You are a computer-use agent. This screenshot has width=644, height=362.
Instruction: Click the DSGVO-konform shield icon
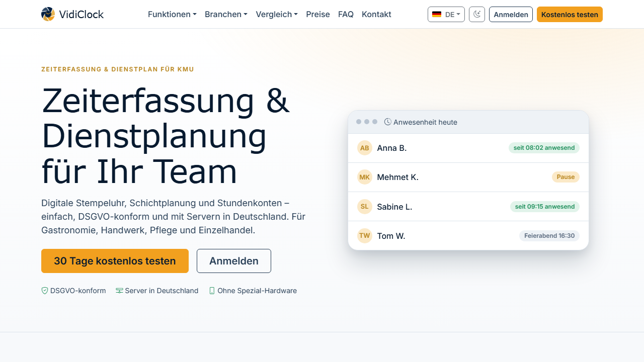point(45,291)
